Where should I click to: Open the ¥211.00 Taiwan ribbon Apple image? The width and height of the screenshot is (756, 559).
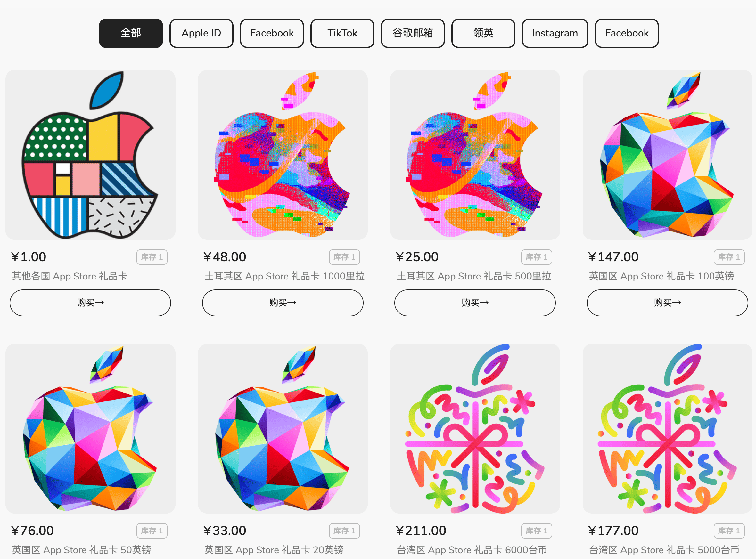(x=475, y=428)
